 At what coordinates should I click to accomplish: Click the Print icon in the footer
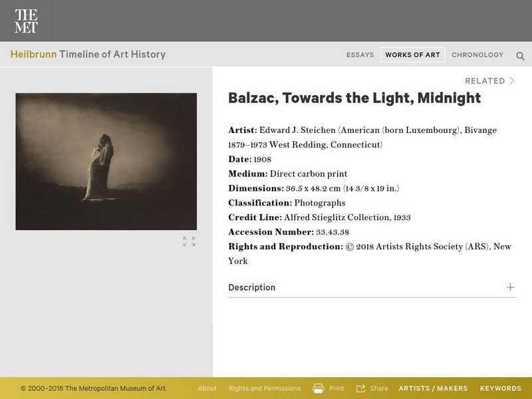coord(318,388)
